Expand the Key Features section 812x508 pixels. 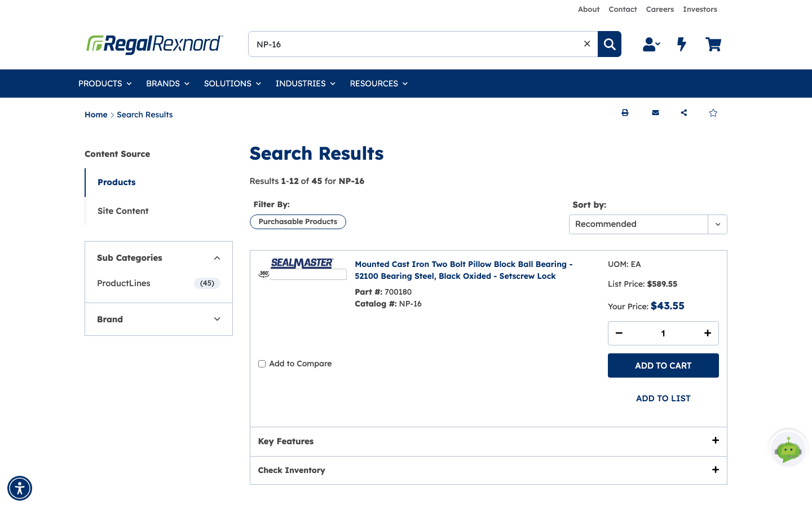click(488, 441)
